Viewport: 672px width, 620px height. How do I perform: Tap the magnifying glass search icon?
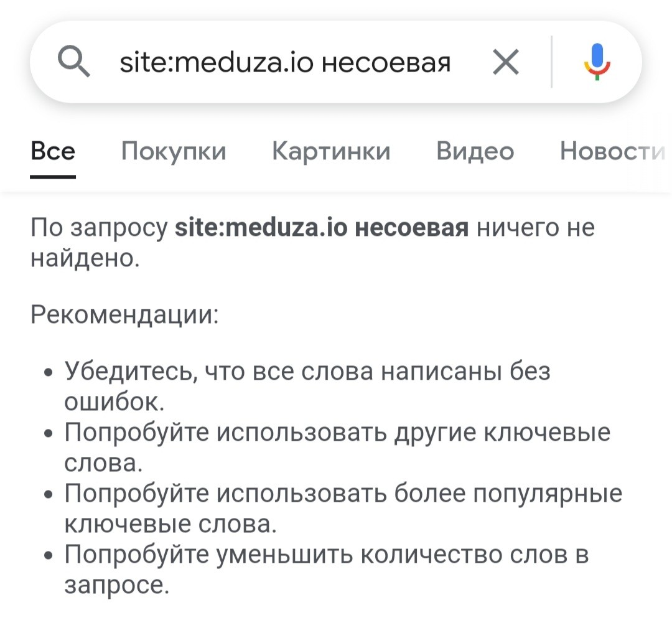tap(73, 62)
